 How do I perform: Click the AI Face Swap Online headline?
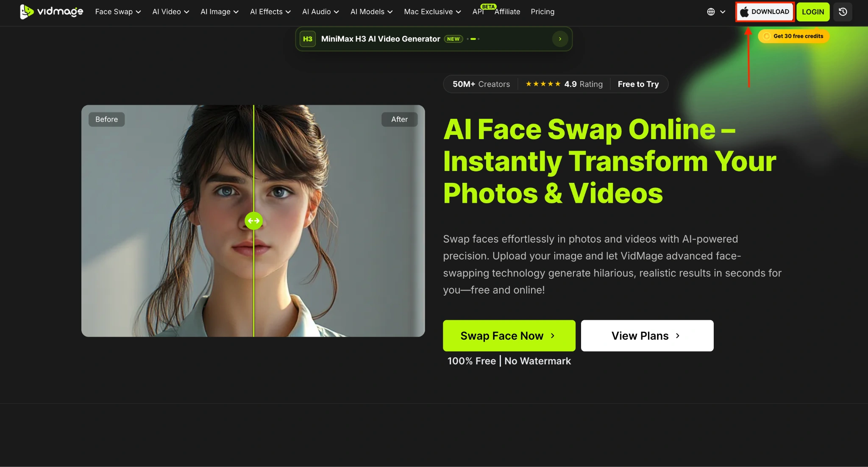[x=609, y=161]
